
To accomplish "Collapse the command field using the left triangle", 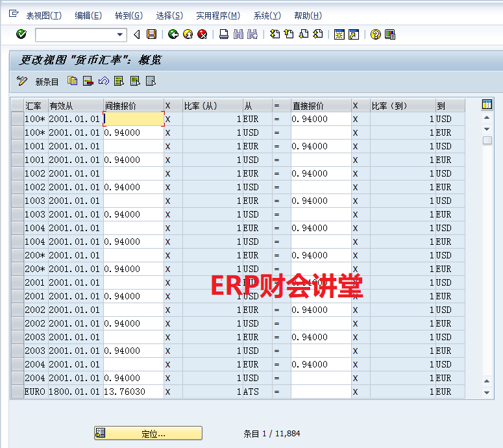I will 137,34.
